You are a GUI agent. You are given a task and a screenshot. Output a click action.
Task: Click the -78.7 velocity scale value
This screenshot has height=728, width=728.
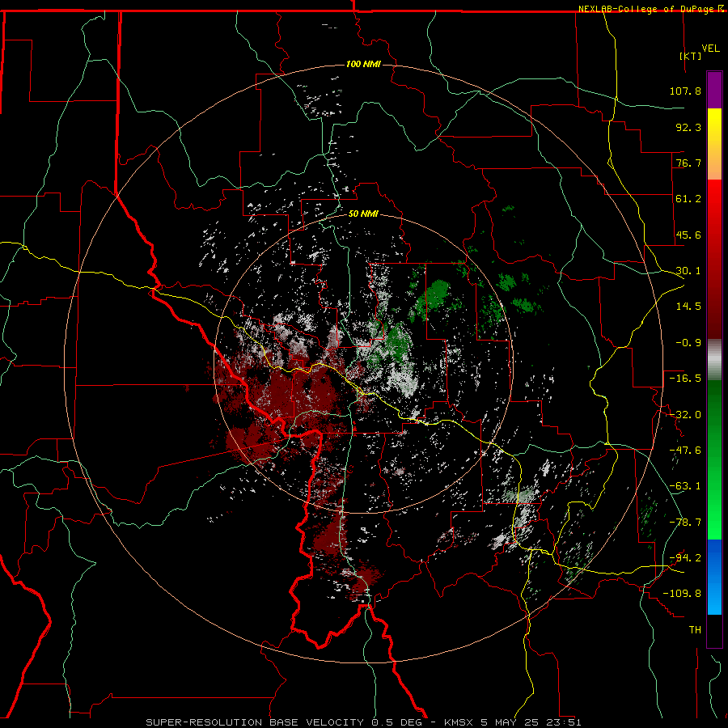(685, 523)
